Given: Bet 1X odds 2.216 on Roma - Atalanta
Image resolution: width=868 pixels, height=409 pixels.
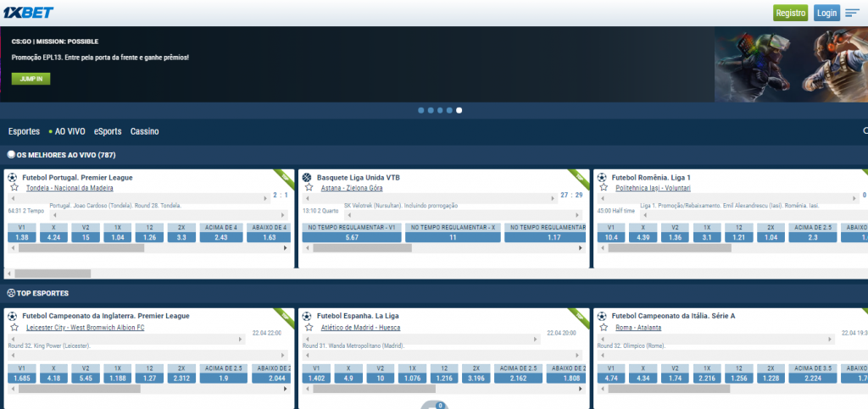Looking at the screenshot, I should coord(707,379).
